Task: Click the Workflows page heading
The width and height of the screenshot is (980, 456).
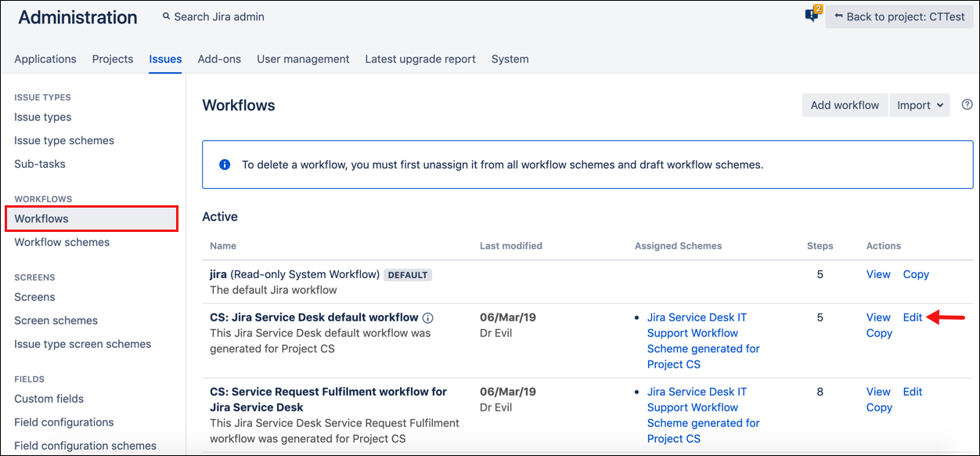Action: point(239,105)
